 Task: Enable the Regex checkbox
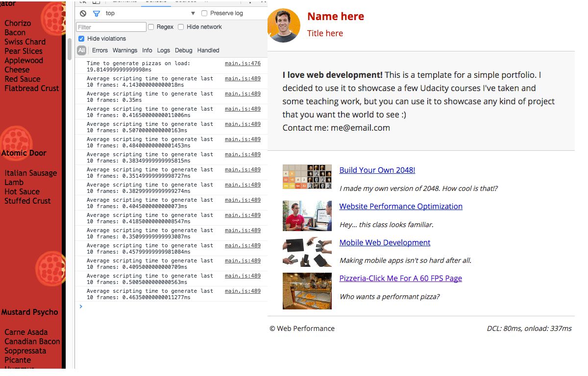coord(151,27)
